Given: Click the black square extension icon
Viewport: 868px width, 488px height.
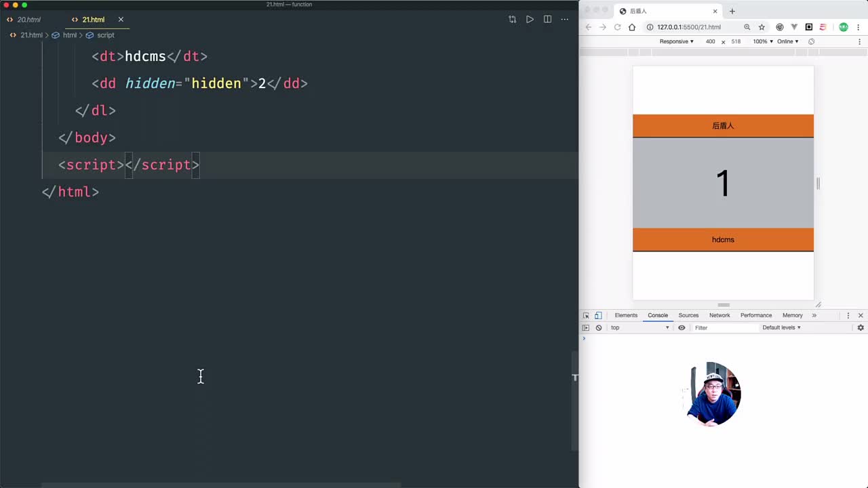Looking at the screenshot, I should pos(809,27).
